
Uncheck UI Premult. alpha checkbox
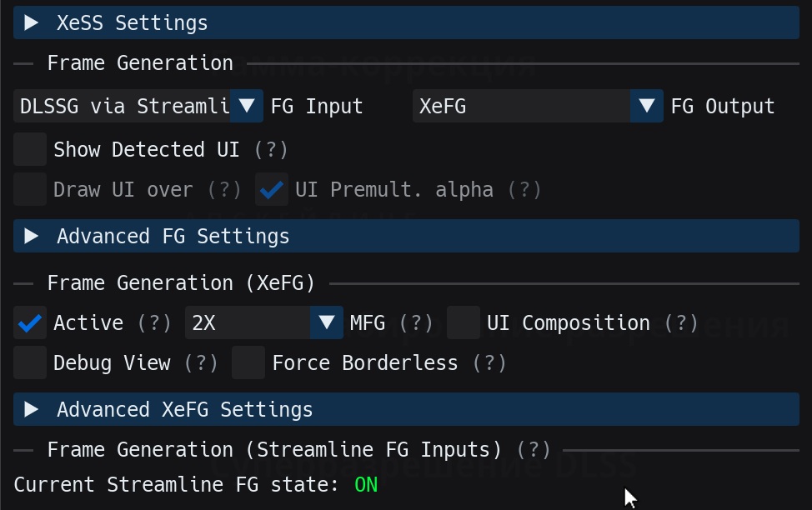[271, 189]
